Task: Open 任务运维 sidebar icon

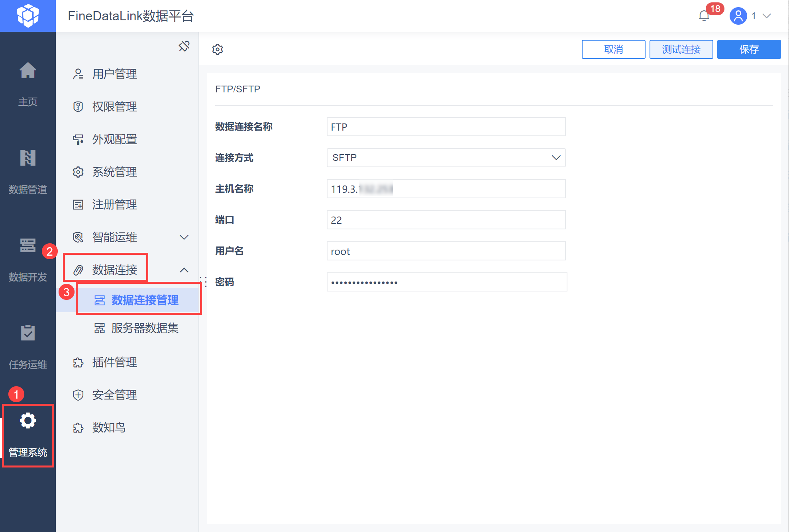Action: (x=28, y=333)
